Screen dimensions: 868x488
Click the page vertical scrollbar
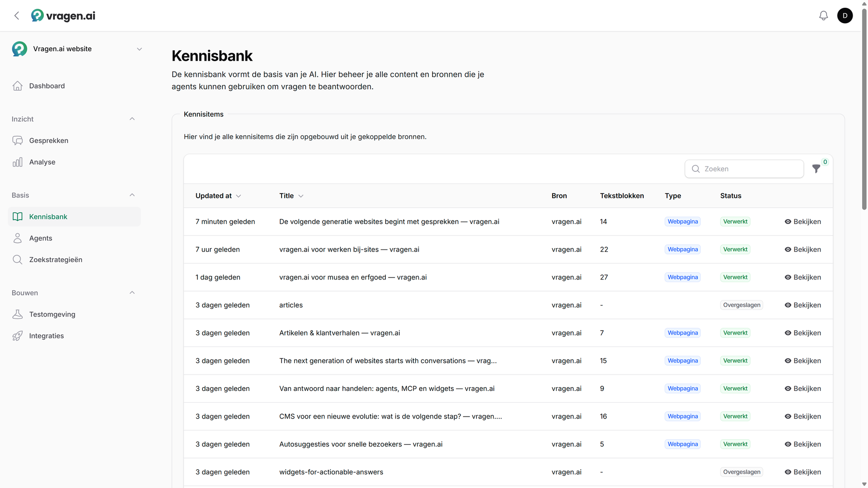point(864,109)
